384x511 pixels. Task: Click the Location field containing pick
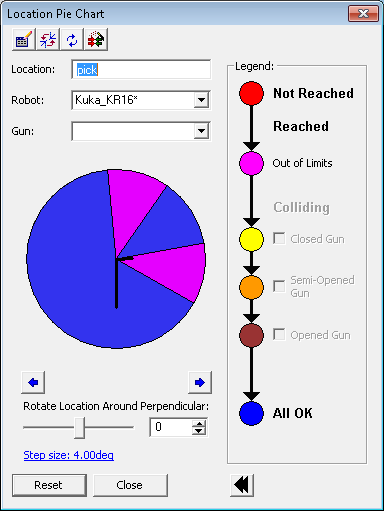click(x=141, y=69)
